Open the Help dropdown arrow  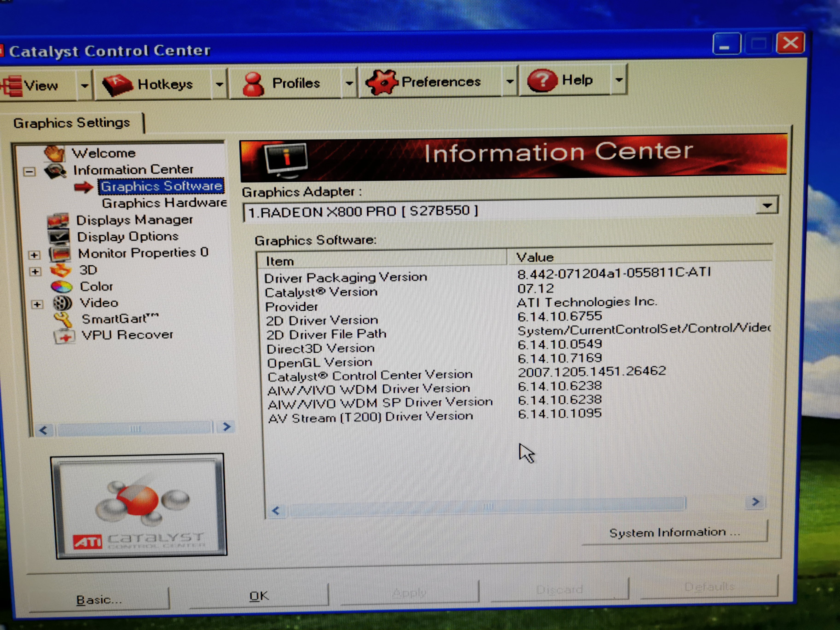(619, 79)
